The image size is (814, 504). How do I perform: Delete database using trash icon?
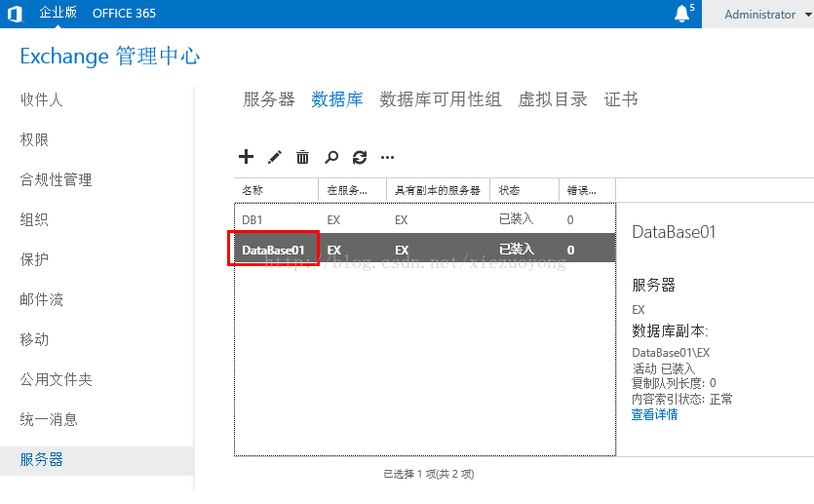pyautogui.click(x=302, y=157)
